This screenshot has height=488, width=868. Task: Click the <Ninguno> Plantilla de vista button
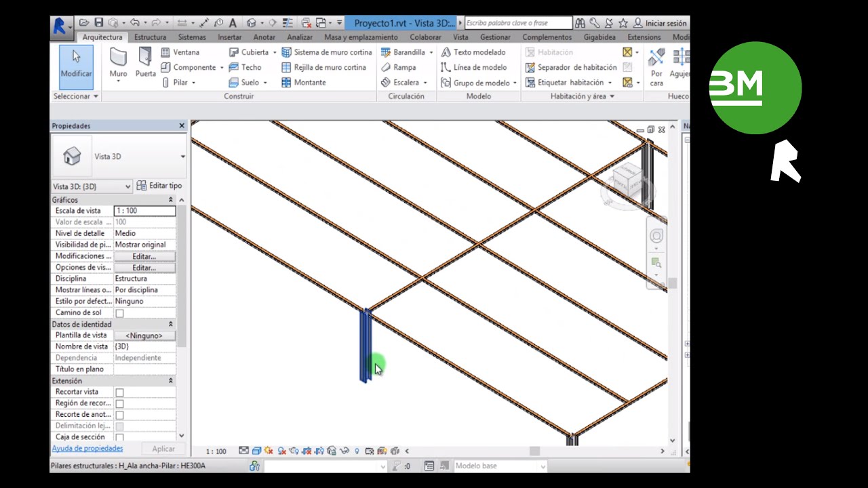click(144, 335)
